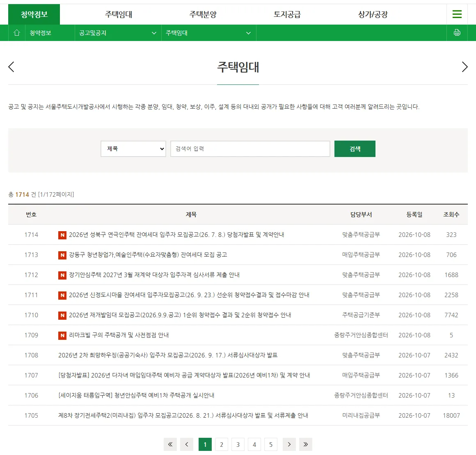Open 2026년 신정도시마을 잔여세대 notice
476x455 pixels.
point(189,295)
